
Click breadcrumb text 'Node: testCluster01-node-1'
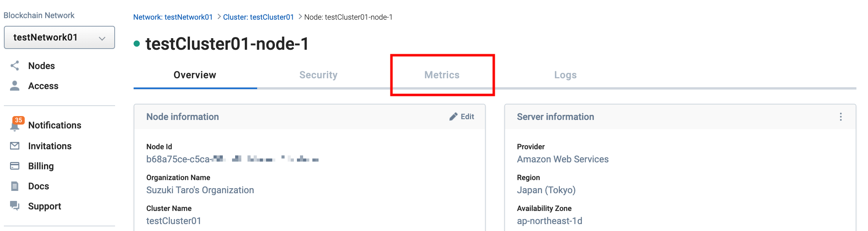[x=348, y=17]
